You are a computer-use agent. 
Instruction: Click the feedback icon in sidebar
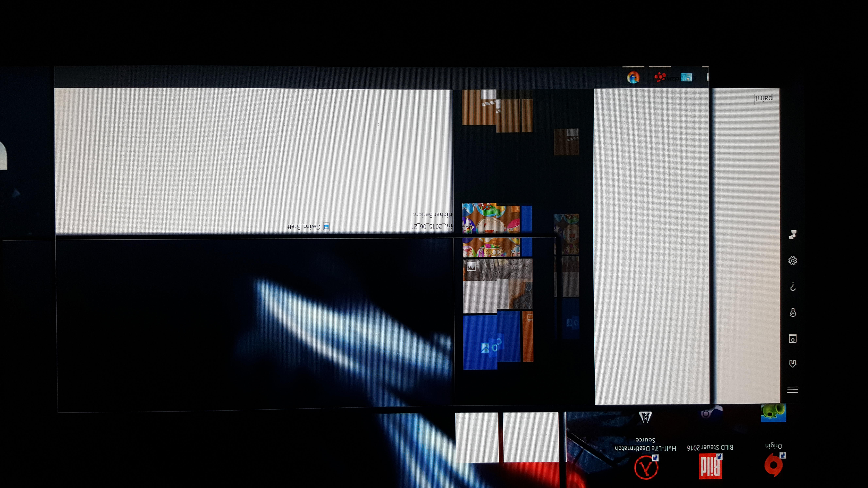(x=792, y=235)
